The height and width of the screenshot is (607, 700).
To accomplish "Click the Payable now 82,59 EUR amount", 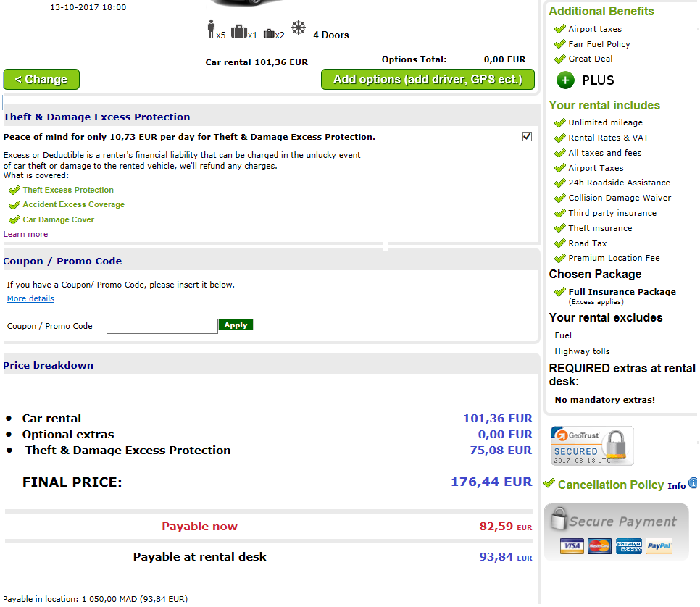I will click(x=506, y=527).
